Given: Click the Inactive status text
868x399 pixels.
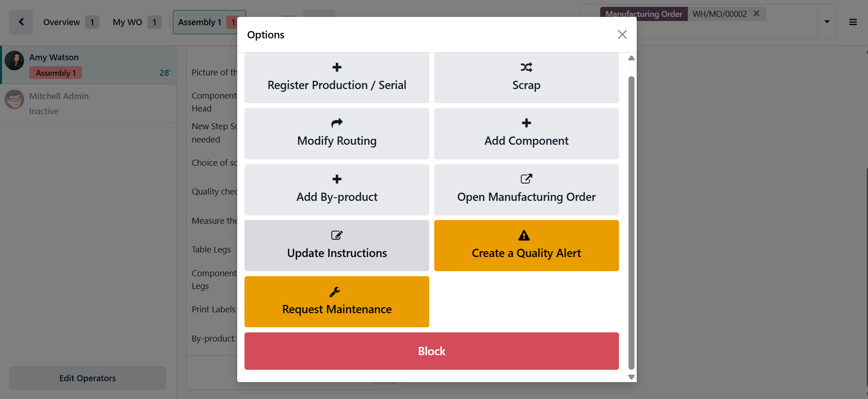Looking at the screenshot, I should 44,111.
